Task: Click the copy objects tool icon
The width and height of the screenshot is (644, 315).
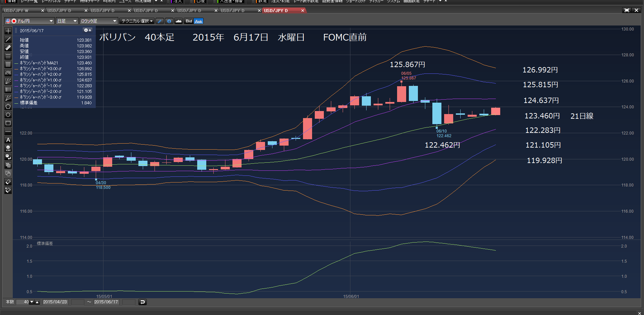Action: [x=8, y=165]
